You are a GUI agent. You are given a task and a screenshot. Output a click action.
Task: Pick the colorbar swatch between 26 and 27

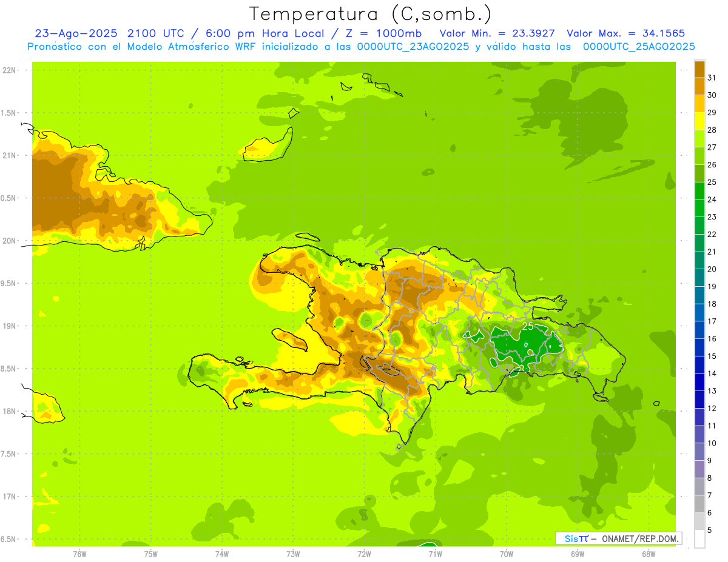point(699,156)
